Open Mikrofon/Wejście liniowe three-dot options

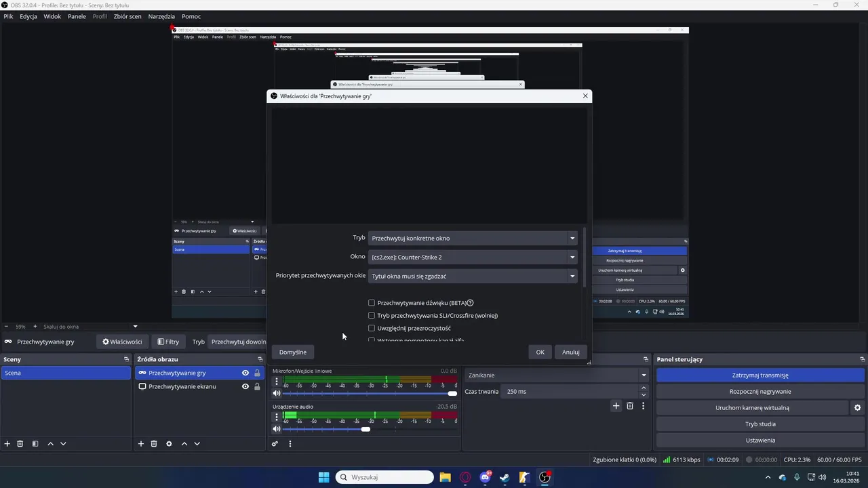(277, 382)
